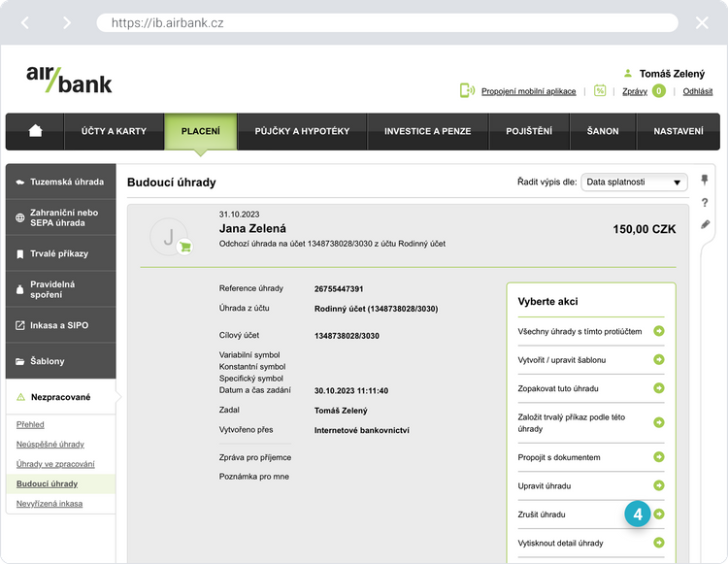
Task: Click Jana Zelená's avatar circle
Action: [x=169, y=236]
